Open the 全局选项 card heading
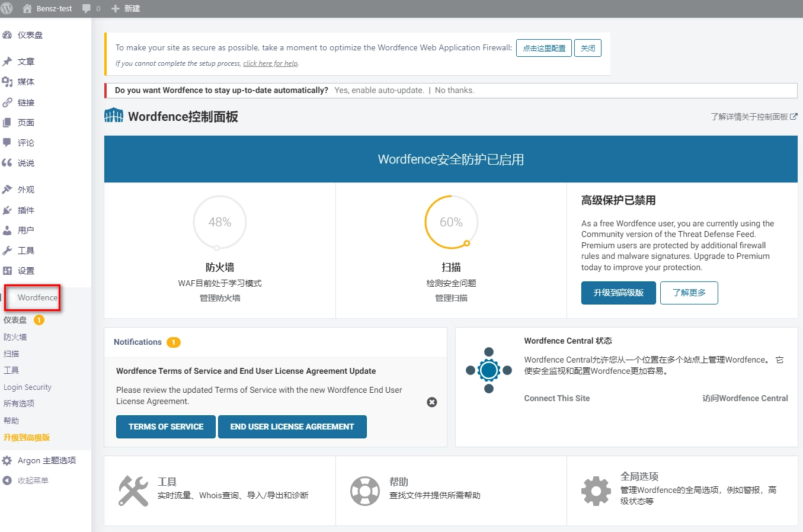The image size is (803, 532). pos(639,476)
